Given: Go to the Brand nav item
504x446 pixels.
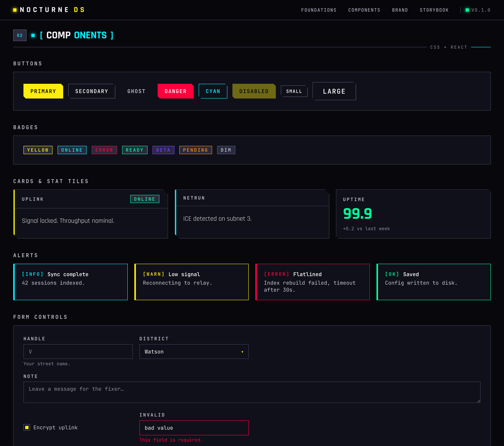Looking at the screenshot, I should tap(400, 10).
